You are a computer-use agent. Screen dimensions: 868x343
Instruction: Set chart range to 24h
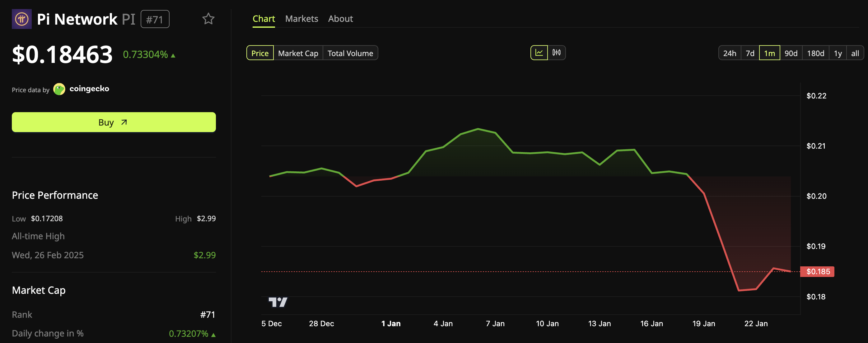tap(730, 53)
